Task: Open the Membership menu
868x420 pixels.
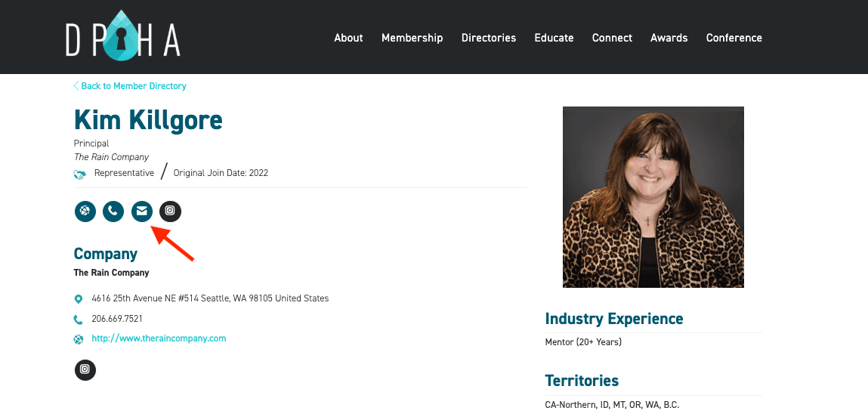Action: pyautogui.click(x=412, y=38)
